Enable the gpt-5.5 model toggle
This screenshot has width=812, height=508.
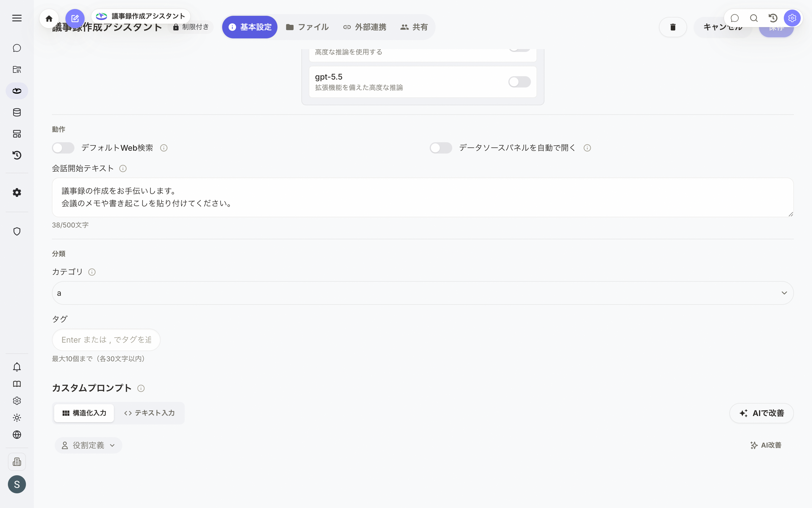tap(519, 82)
